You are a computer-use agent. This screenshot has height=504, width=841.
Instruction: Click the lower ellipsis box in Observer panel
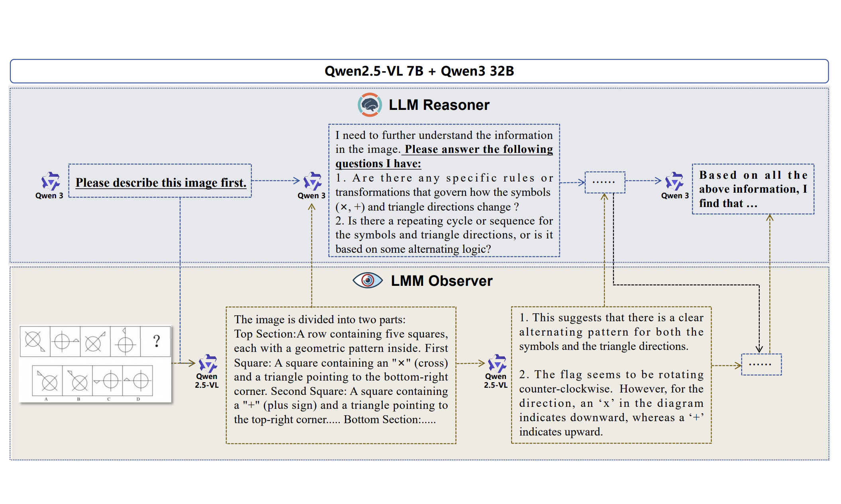coord(761,364)
